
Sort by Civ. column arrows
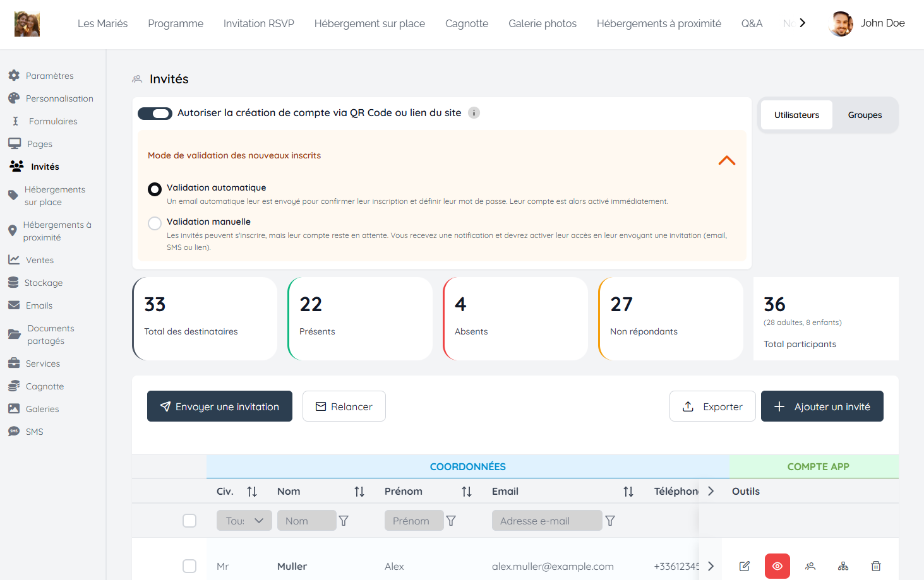click(x=252, y=492)
